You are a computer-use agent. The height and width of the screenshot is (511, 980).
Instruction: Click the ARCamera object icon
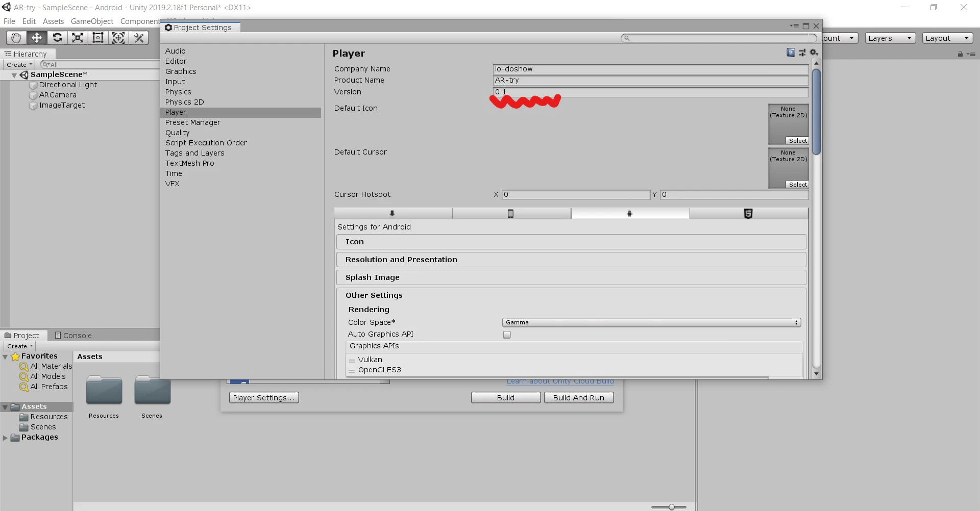[33, 95]
